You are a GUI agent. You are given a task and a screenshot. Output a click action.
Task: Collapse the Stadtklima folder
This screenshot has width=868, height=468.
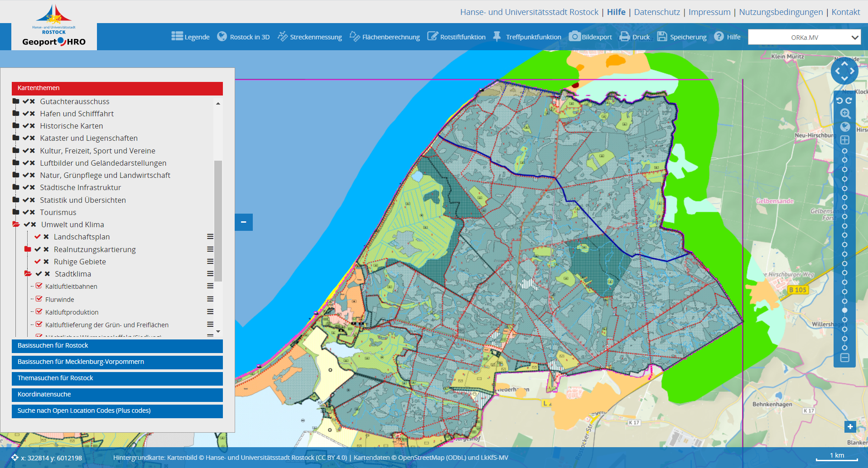point(28,274)
